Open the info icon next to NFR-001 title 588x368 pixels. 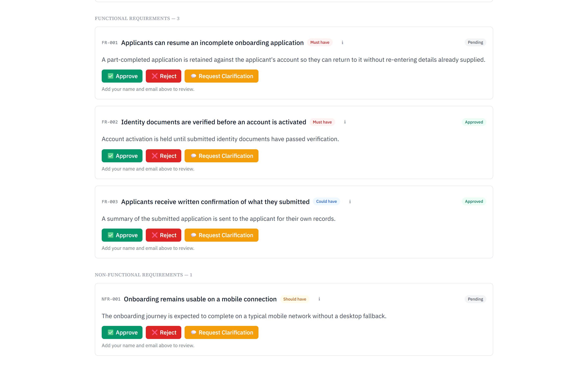pos(319,299)
